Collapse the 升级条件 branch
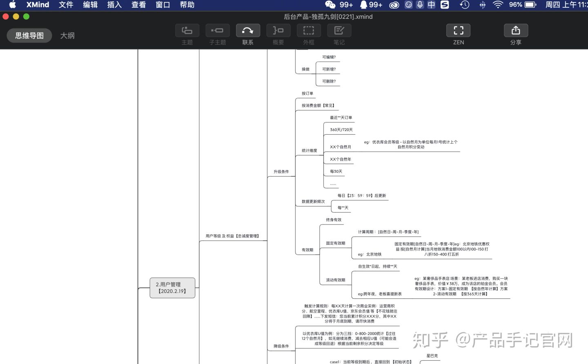Image resolution: width=588 pixels, height=364 pixels. coord(281,171)
